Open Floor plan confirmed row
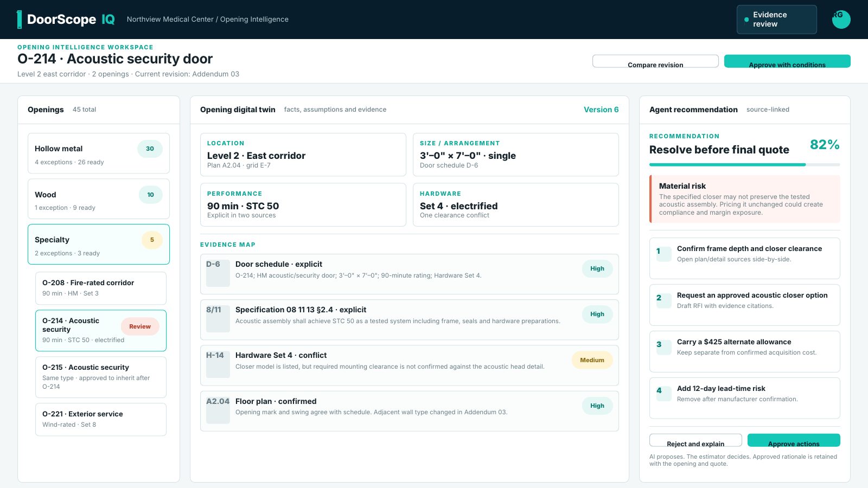868x488 pixels. point(410,411)
